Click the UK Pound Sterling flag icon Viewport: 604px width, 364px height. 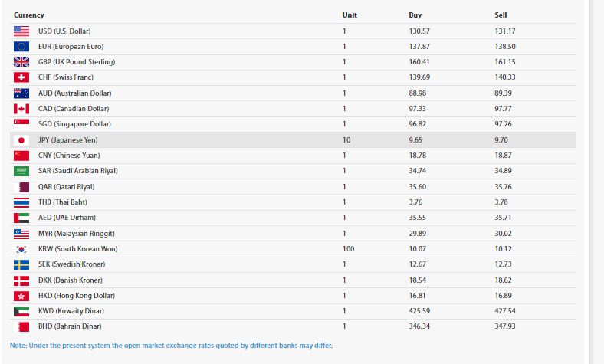tap(21, 62)
